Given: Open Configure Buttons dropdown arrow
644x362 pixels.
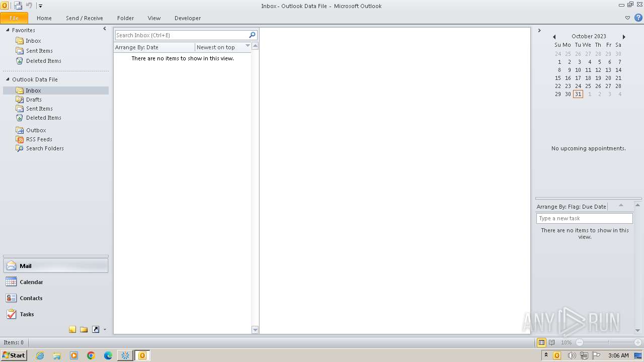Looking at the screenshot, I should pos(105,330).
